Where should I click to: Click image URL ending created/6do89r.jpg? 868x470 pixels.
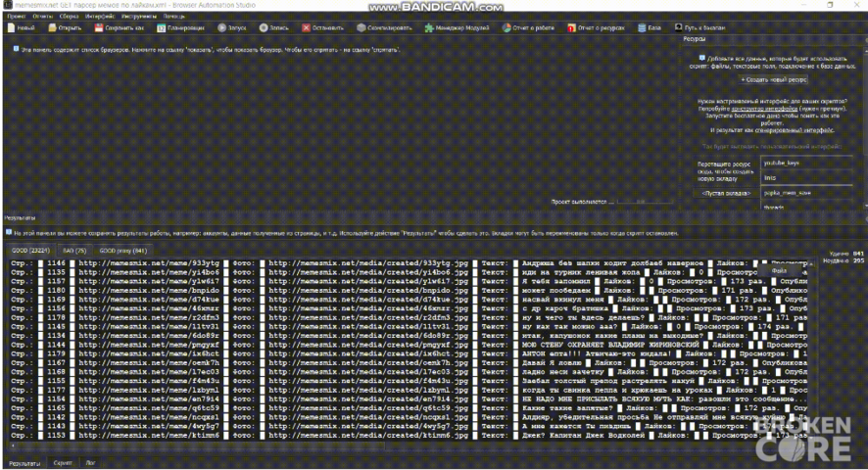[x=368, y=336]
